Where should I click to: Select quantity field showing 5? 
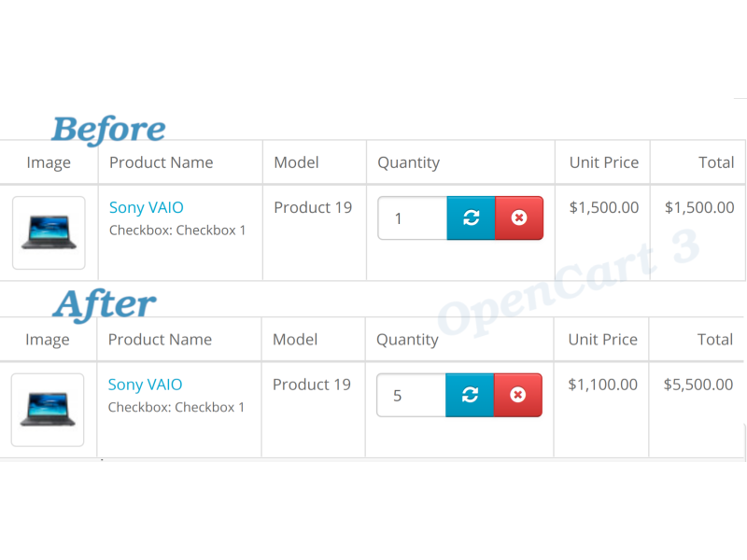411,395
